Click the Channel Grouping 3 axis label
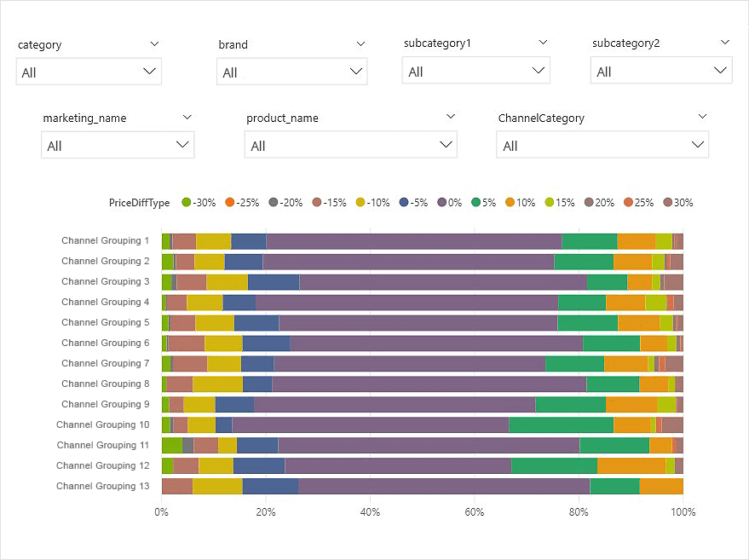The height and width of the screenshot is (560, 749). (105, 281)
